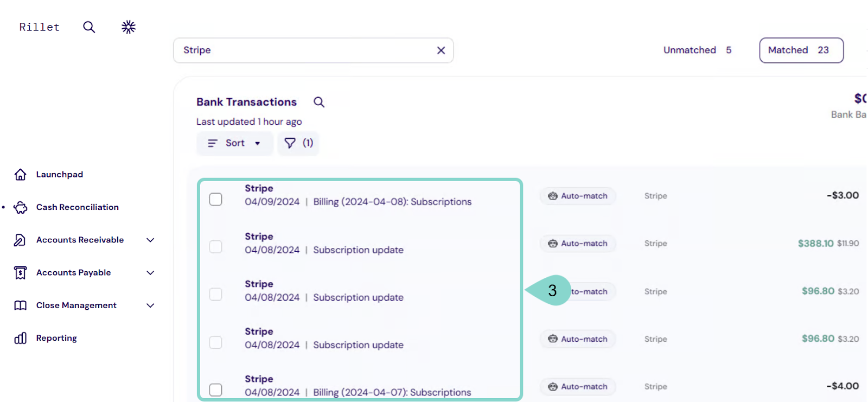Expand the Accounts Payable submenu chevron
Screen dimensions: 868x402
pyautogui.click(x=151, y=273)
